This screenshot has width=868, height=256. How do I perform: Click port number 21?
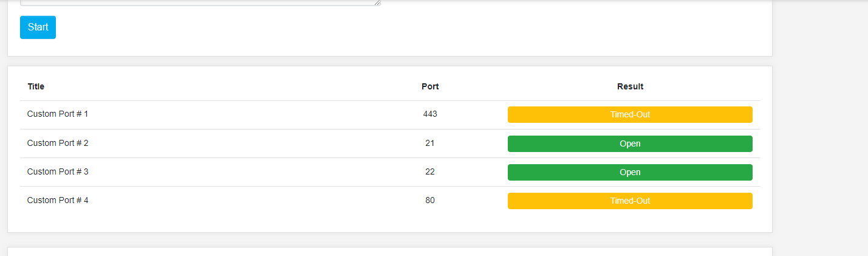click(430, 144)
